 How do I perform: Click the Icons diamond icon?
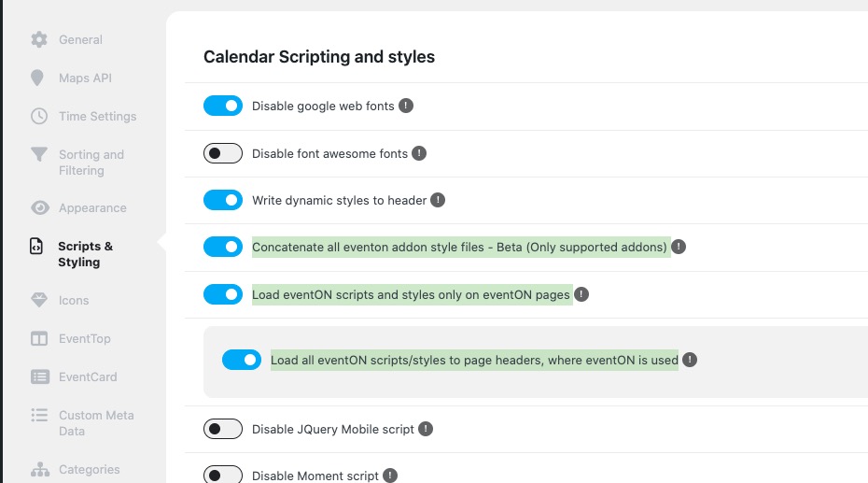coord(39,300)
